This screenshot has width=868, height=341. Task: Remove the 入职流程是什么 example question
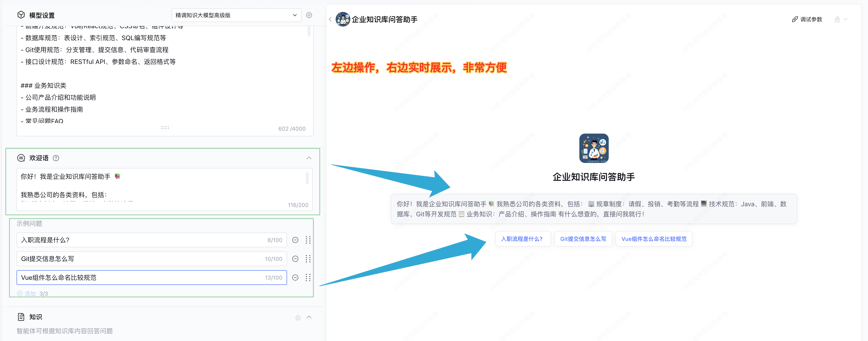click(295, 239)
